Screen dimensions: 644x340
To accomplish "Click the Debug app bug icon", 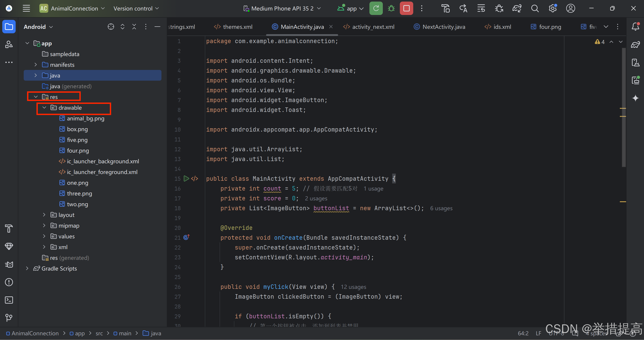I will 391,8.
